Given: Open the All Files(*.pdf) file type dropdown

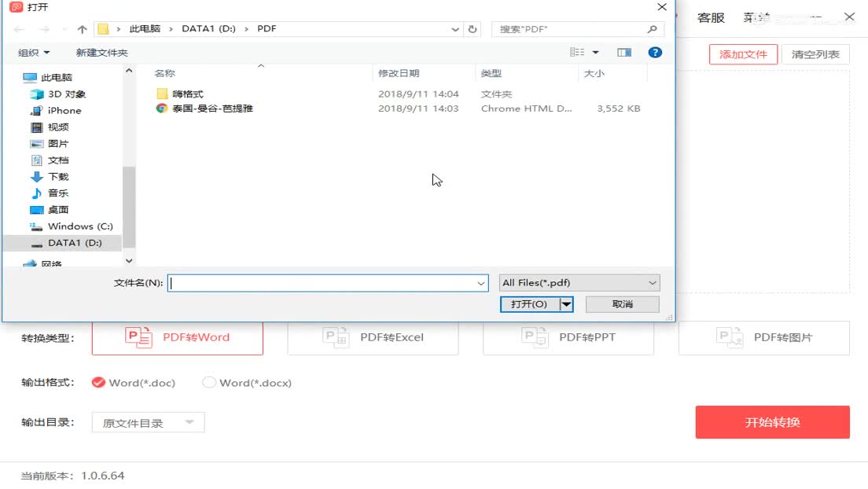Looking at the screenshot, I should point(579,282).
